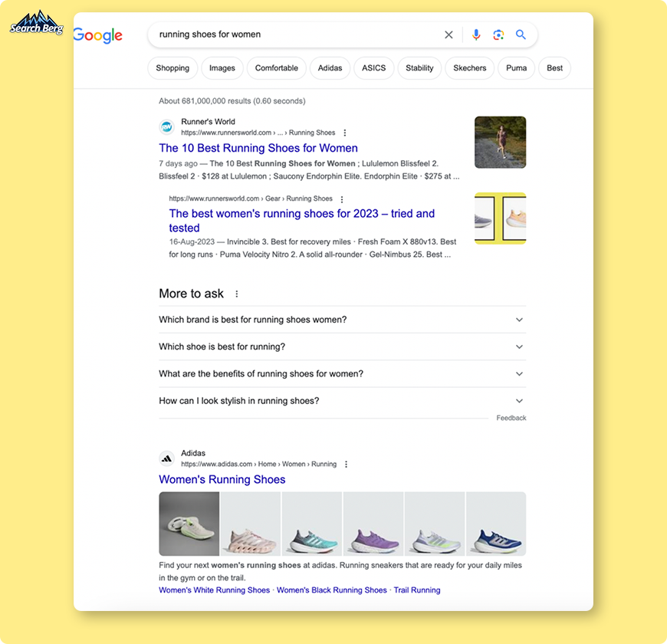Click the 'About 681,000,000 results' text
This screenshot has height=644, width=667.
tap(232, 100)
